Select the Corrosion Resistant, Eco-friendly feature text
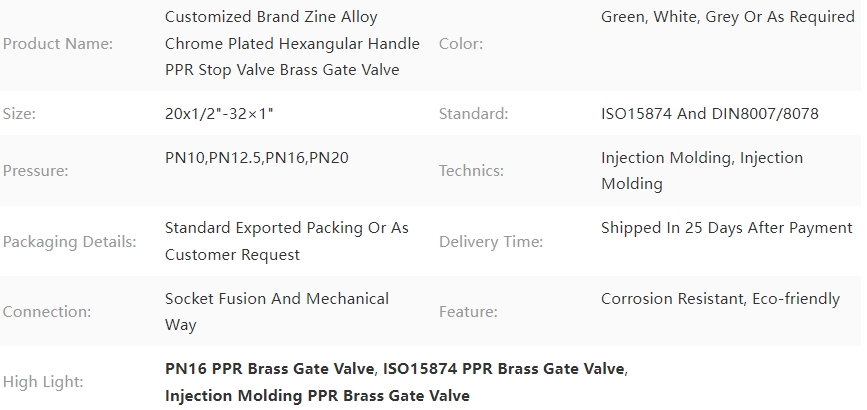Screen dimensions: 867x410 720,299
